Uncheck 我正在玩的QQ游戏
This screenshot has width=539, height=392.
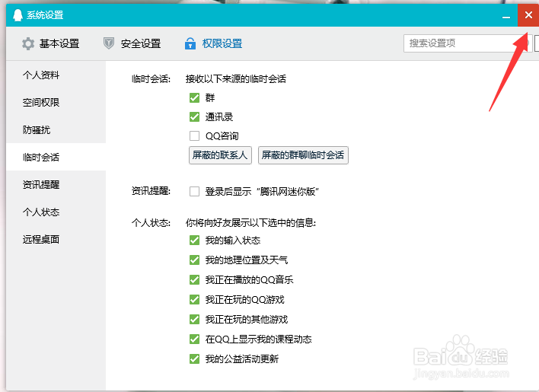195,300
